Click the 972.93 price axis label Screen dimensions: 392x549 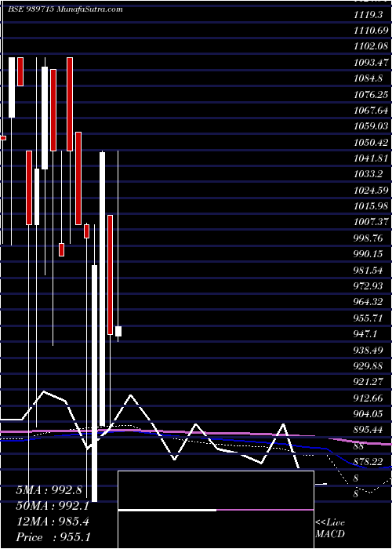coord(368,286)
